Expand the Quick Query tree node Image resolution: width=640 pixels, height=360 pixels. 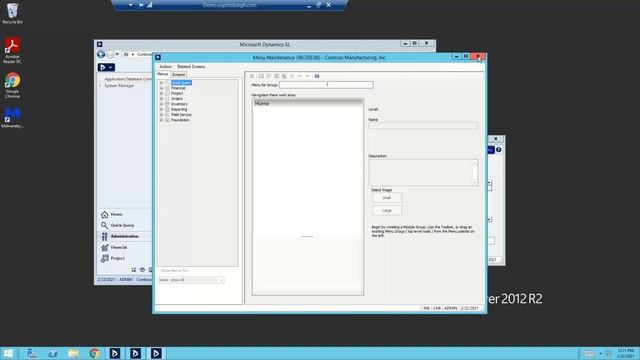click(161, 83)
